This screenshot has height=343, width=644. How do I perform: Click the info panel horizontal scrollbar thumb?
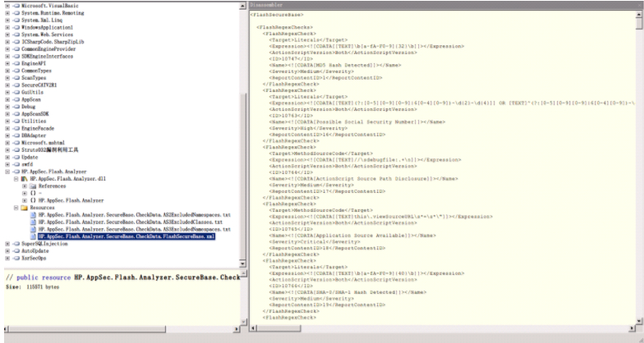(x=88, y=329)
